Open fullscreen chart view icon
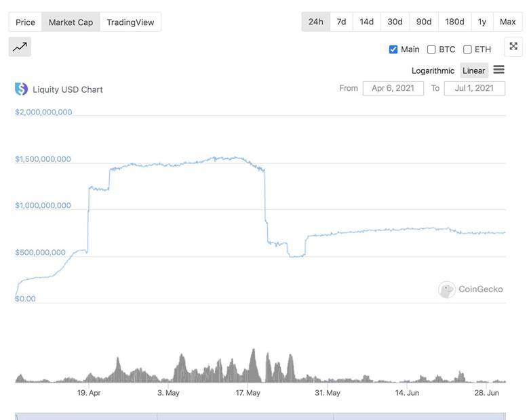The height and width of the screenshot is (420, 529). 513,47
